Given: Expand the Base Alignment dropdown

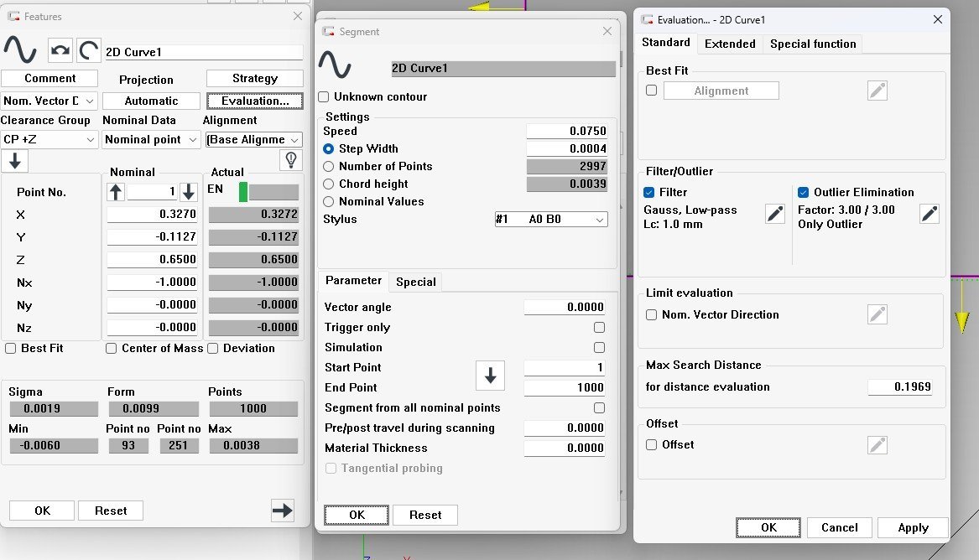Looking at the screenshot, I should click(x=253, y=140).
